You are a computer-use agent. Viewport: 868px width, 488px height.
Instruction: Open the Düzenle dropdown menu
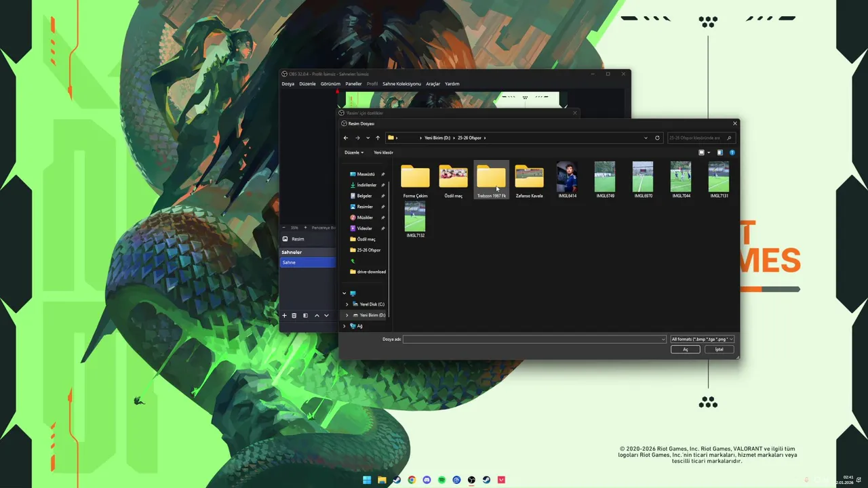point(354,152)
